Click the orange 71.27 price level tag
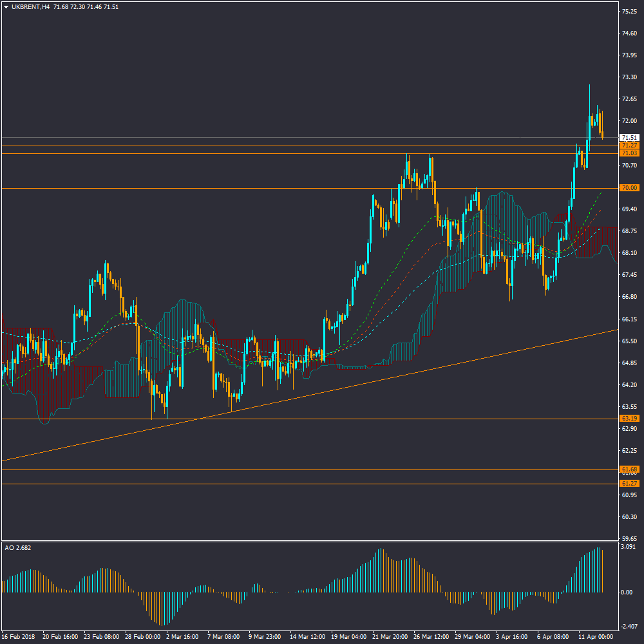 click(629, 146)
